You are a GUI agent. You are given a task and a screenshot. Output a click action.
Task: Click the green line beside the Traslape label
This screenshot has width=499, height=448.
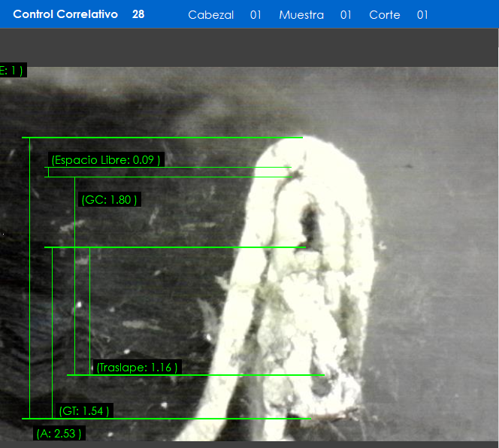(225, 374)
